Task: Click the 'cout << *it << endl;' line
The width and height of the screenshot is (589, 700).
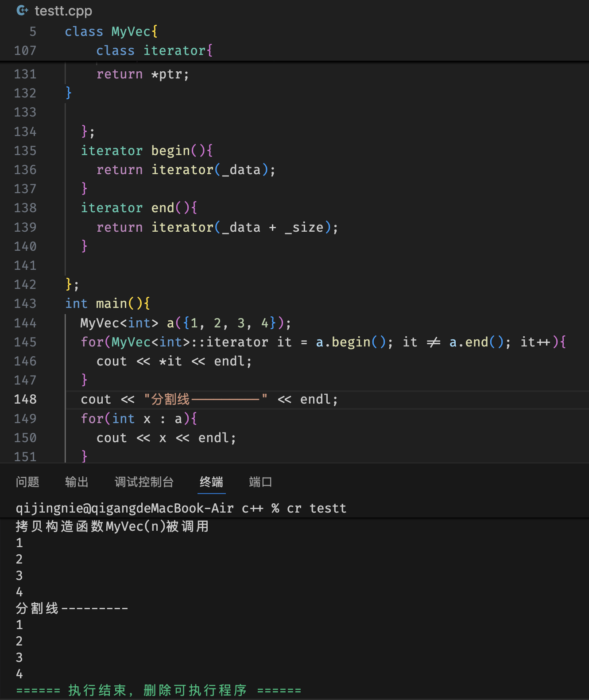Action: 174,361
